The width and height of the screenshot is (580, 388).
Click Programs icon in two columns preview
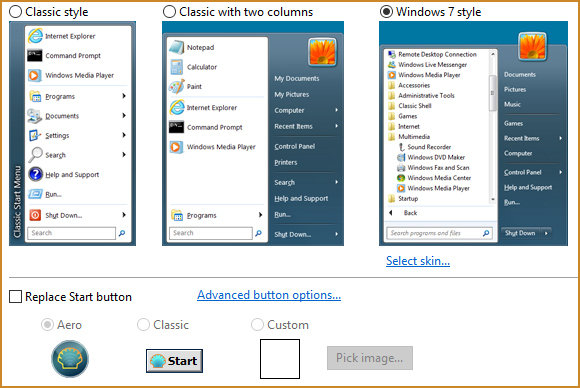(177, 215)
